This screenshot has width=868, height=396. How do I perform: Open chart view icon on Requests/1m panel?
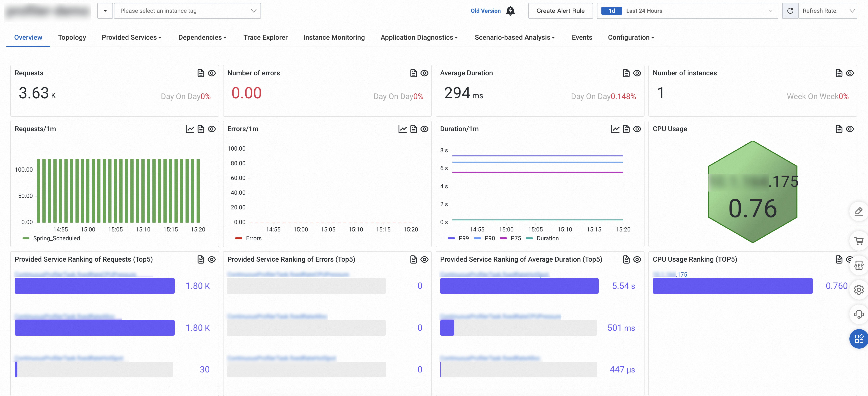click(x=190, y=129)
